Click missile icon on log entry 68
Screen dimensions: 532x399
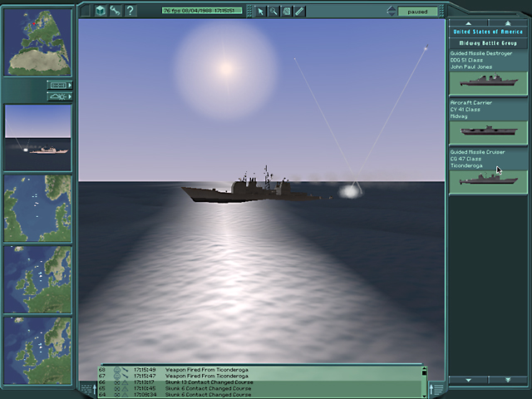pos(125,369)
